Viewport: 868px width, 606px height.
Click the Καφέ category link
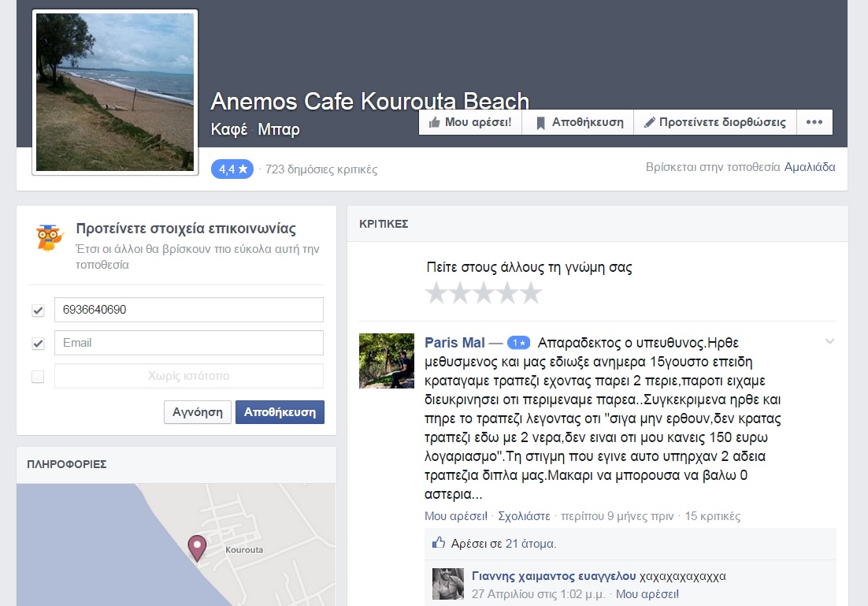point(229,129)
